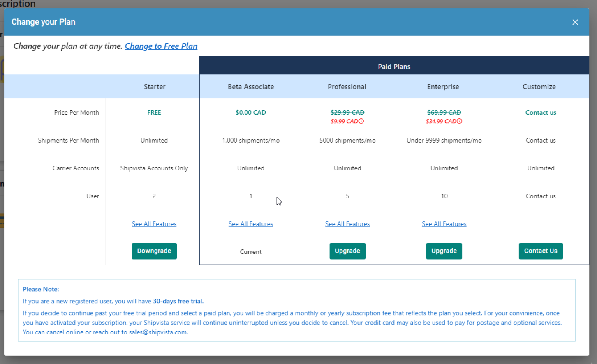Click the Current label under Beta Associate
This screenshot has height=364, width=597.
(251, 252)
